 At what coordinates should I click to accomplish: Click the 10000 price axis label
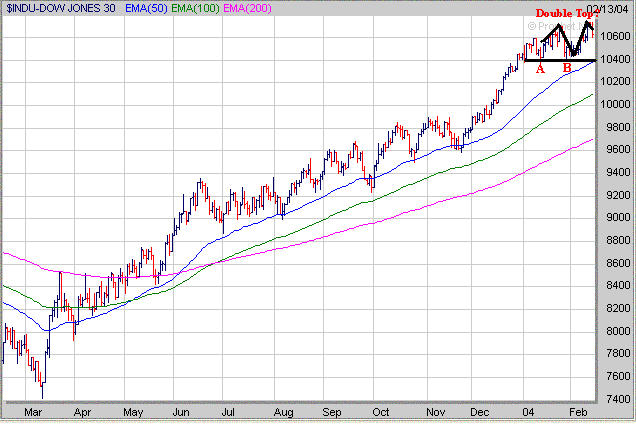point(615,104)
